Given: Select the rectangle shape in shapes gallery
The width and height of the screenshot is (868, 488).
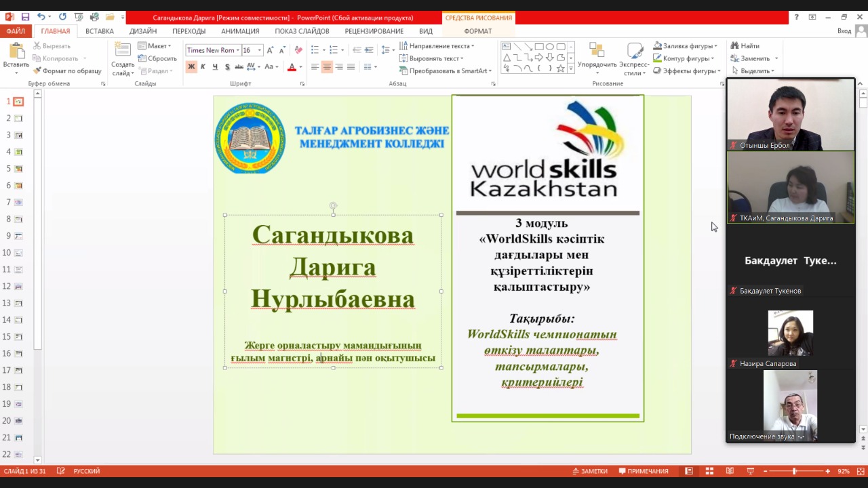Looking at the screenshot, I should 538,47.
